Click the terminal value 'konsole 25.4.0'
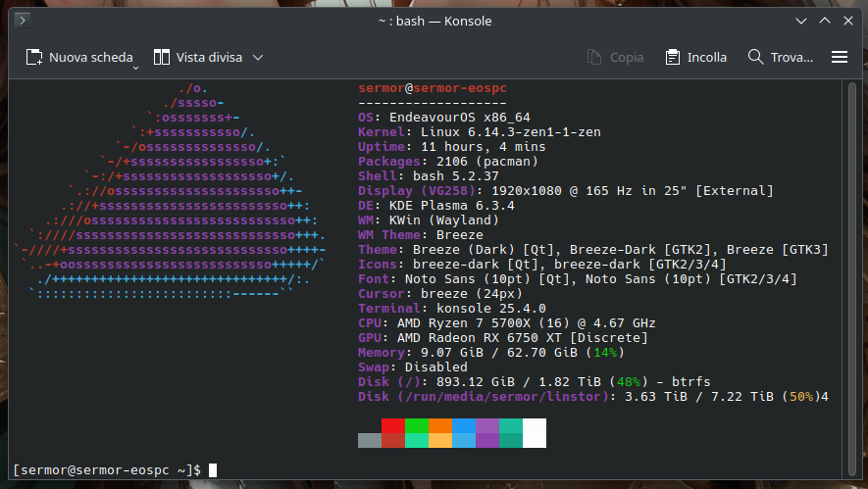Image resolution: width=868 pixels, height=489 pixels. pyautogui.click(x=491, y=308)
